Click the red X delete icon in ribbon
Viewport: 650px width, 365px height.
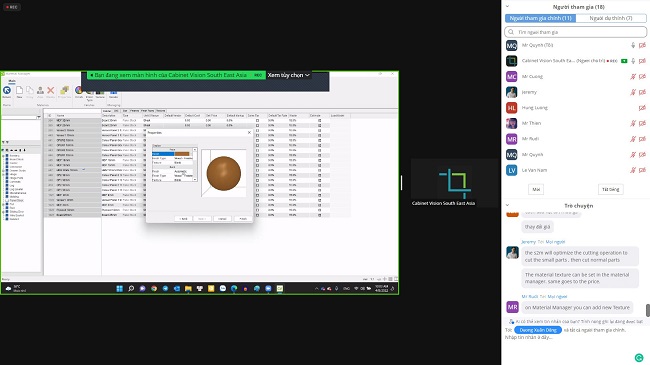coord(51,90)
